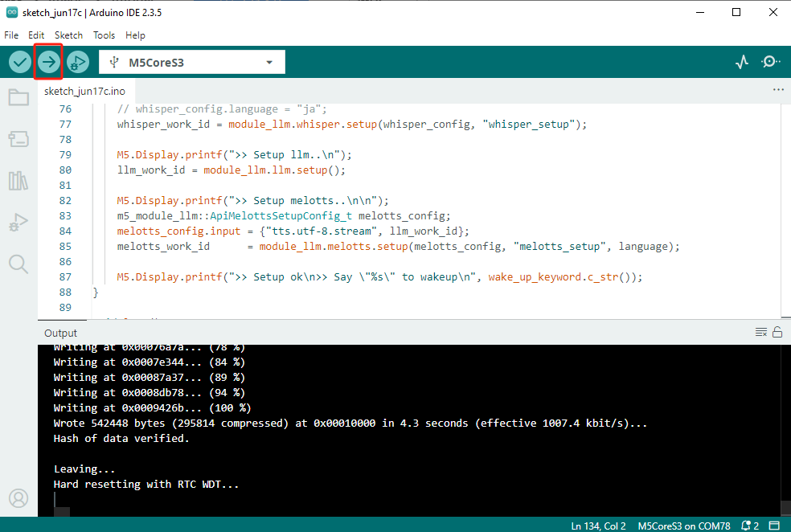This screenshot has height=532, width=791.
Task: Minimize the Arduino IDE window
Action: tap(699, 12)
